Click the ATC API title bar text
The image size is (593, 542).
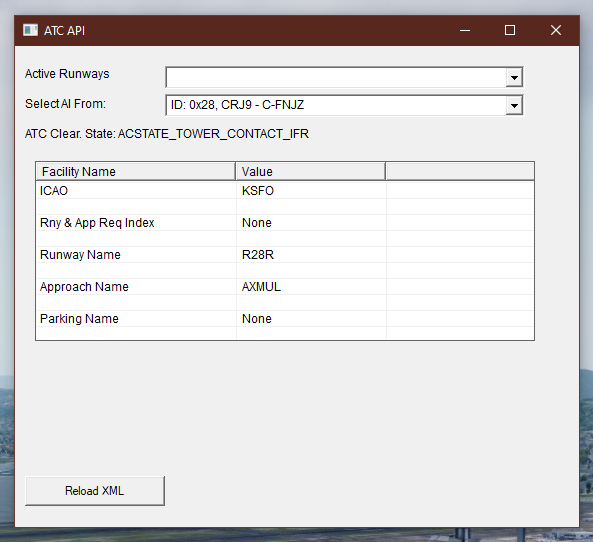(64, 31)
